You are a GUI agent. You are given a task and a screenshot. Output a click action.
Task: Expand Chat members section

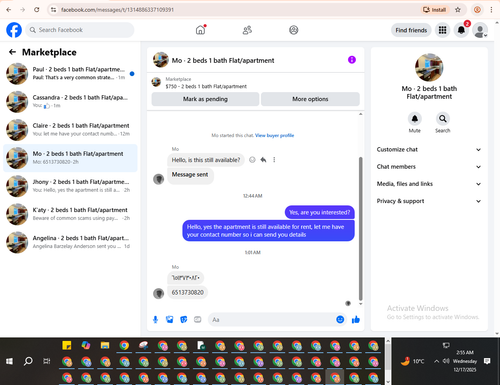429,167
